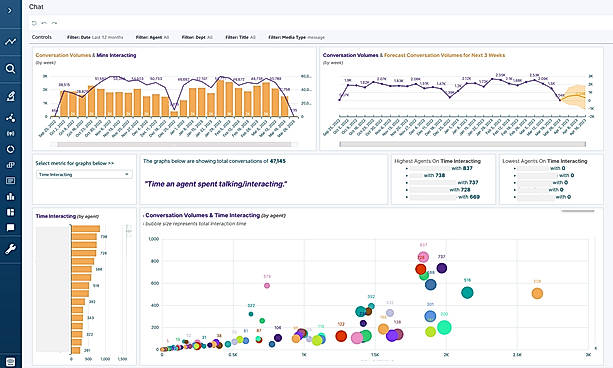Viewport: 613px width, 368px height.
Task: Click the 'with 837' highest agent entry
Action: click(x=462, y=168)
